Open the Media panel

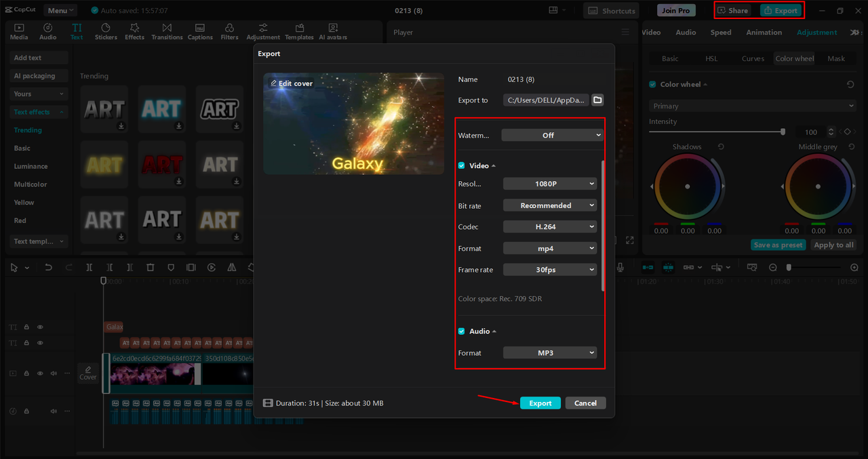[19, 32]
